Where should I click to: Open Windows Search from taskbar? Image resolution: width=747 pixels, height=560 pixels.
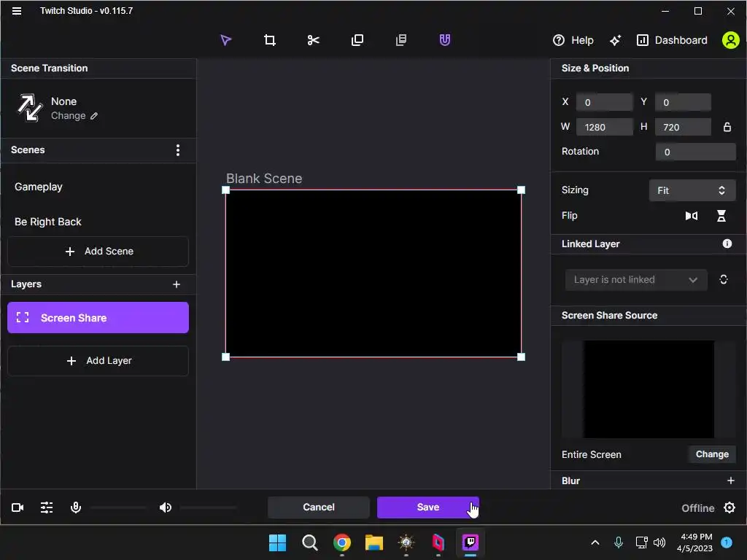tap(309, 542)
